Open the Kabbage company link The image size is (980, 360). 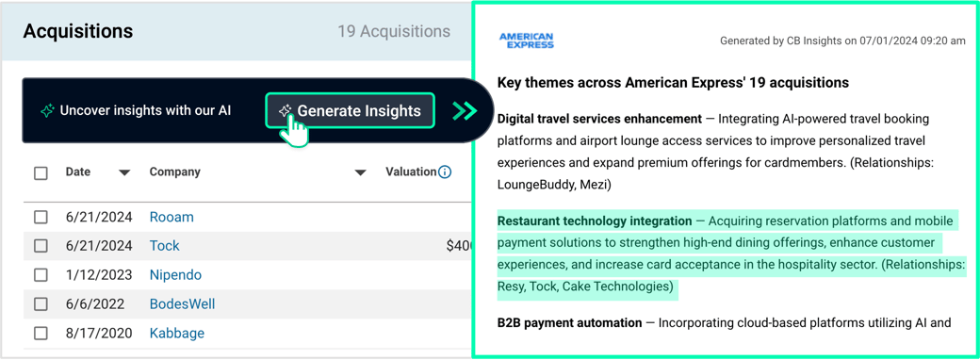coord(177,334)
